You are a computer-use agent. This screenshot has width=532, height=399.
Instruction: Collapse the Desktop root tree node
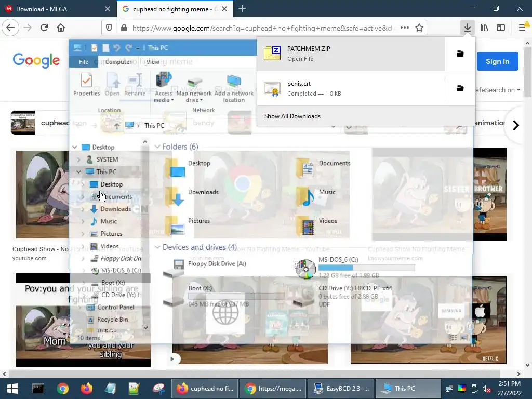pos(75,147)
